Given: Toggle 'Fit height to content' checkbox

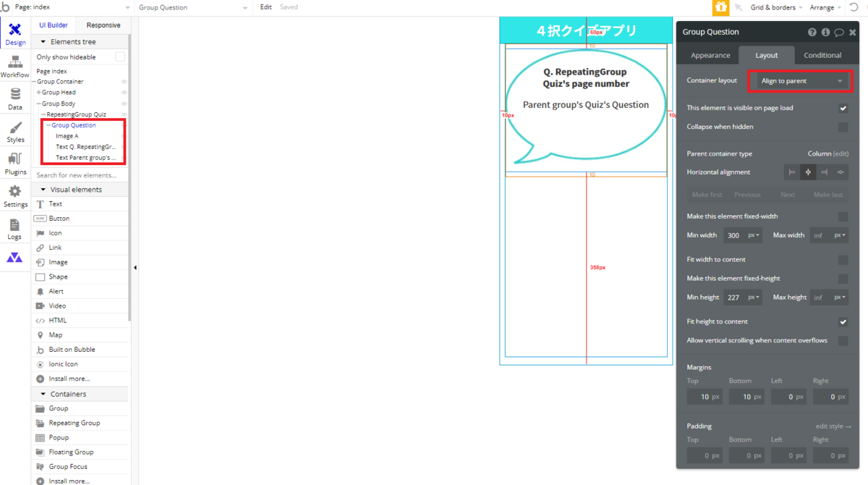Looking at the screenshot, I should [x=843, y=321].
